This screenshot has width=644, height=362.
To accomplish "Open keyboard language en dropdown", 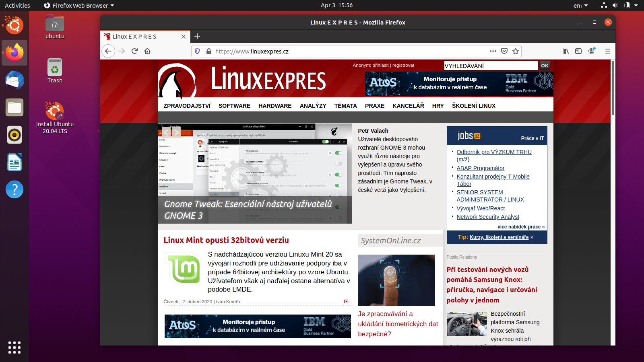I will pos(580,5).
